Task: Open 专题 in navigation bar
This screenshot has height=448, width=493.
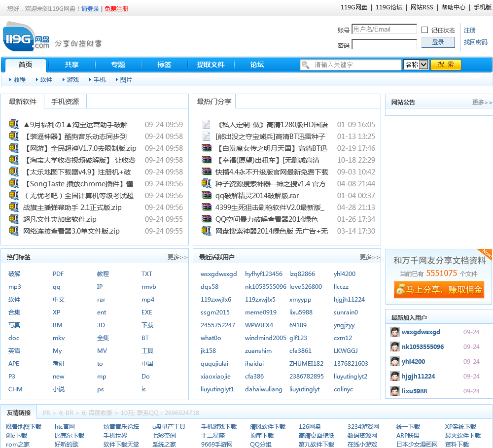Action: click(118, 65)
